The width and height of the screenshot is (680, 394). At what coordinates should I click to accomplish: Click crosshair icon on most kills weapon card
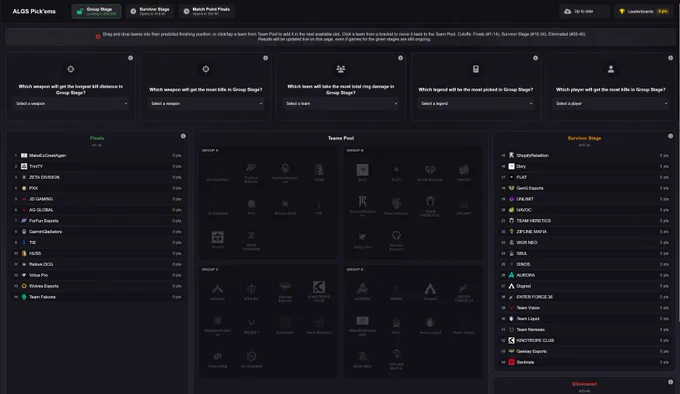tap(206, 69)
